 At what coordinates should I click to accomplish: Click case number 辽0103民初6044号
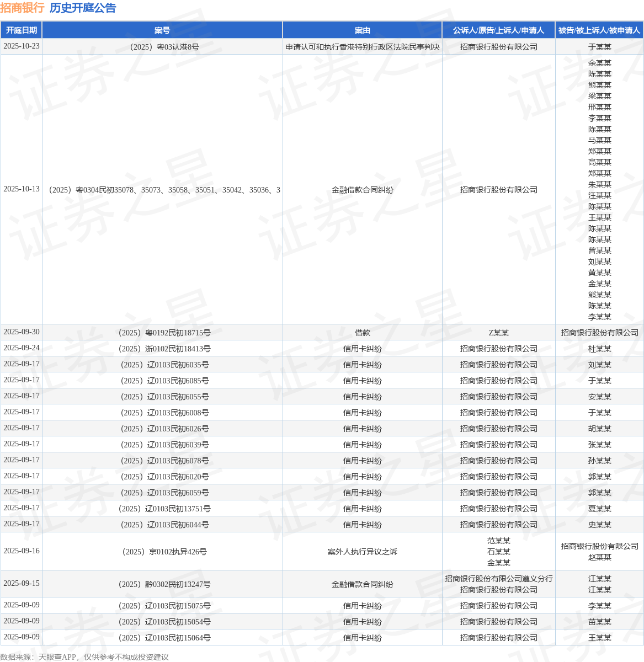[x=162, y=525]
